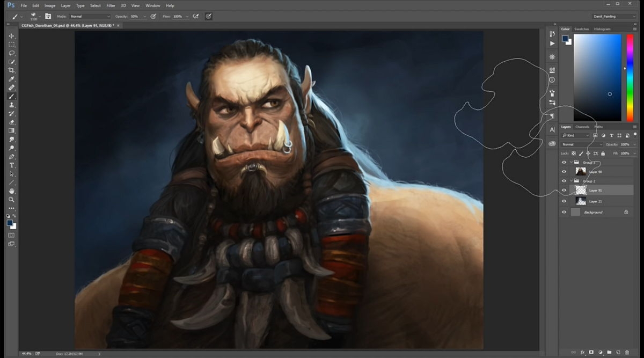Image resolution: width=644 pixels, height=358 pixels.
Task: Hide Layer 90 visibility eye
Action: coord(563,172)
